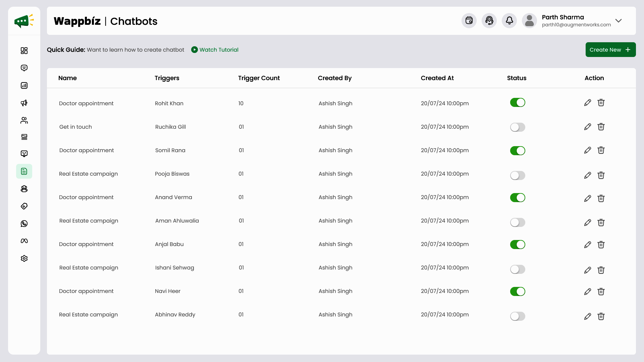The height and width of the screenshot is (362, 644).
Task: Disable the Rohit Khan chatbot status toggle
Action: 518,103
